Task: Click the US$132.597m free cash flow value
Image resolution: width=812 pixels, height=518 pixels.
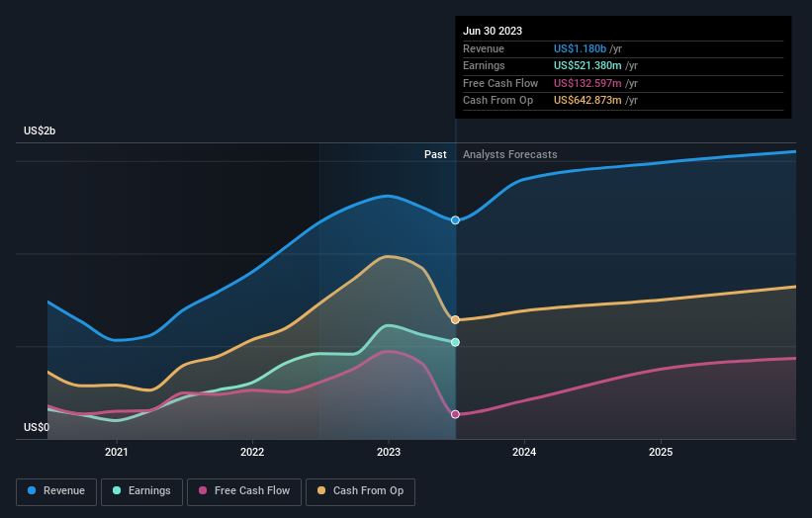Action: 587,83
